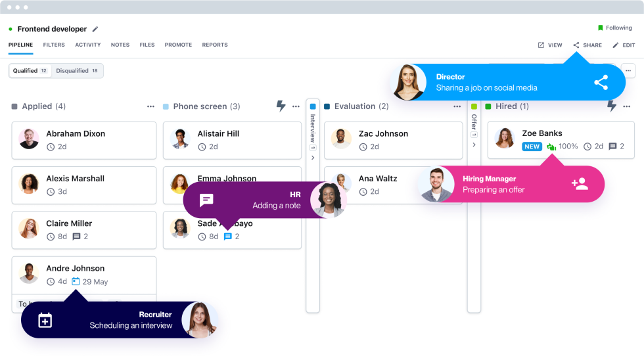The width and height of the screenshot is (644, 362).
Task: Switch to the Activity tab
Action: click(88, 45)
